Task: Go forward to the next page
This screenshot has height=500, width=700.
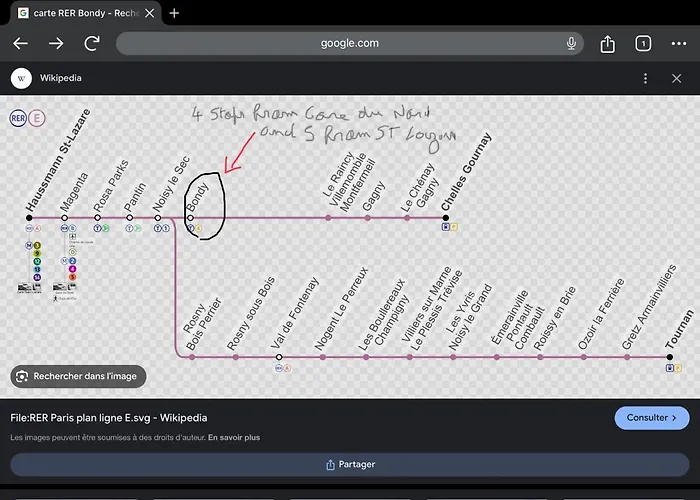Action: point(56,43)
